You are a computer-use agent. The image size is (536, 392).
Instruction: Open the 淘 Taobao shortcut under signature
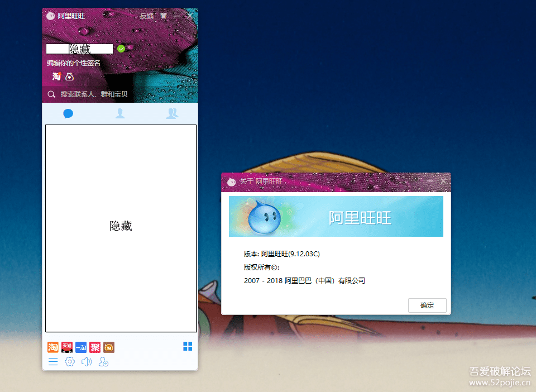(x=56, y=77)
